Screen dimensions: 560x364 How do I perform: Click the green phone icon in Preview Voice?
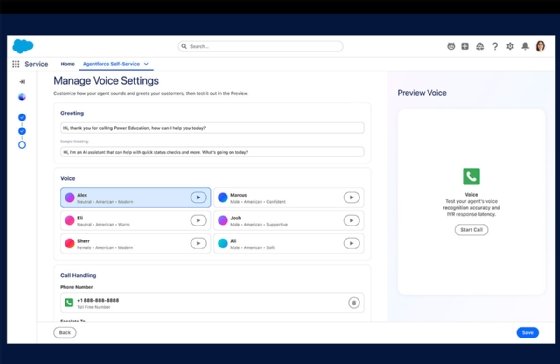[471, 176]
